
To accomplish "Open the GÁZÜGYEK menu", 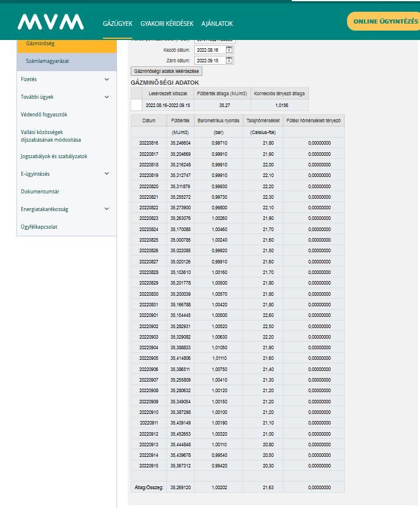I will [118, 24].
